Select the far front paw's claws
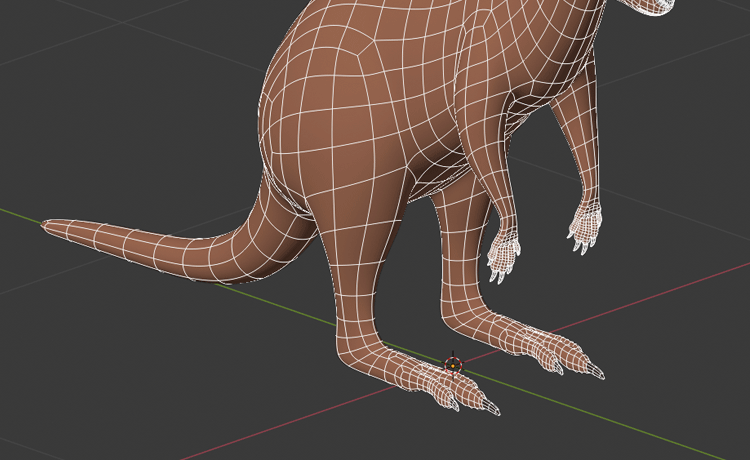This screenshot has width=750, height=460. (585, 228)
